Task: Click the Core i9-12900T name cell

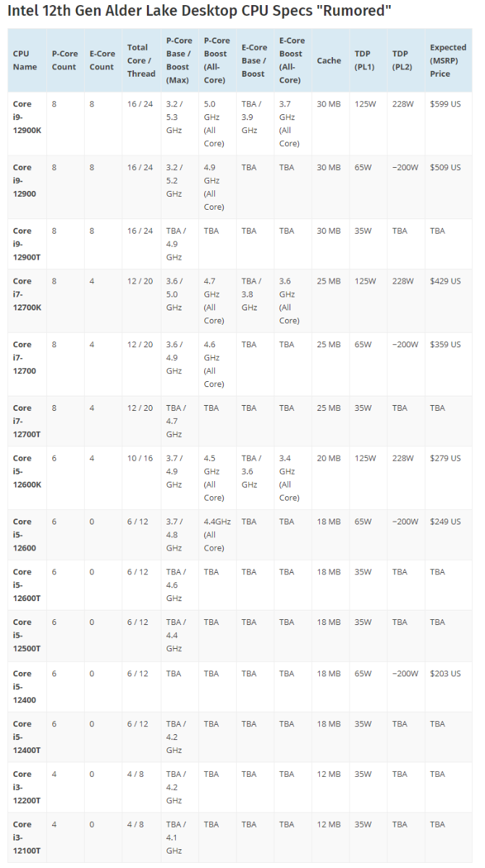Action: pos(24,244)
